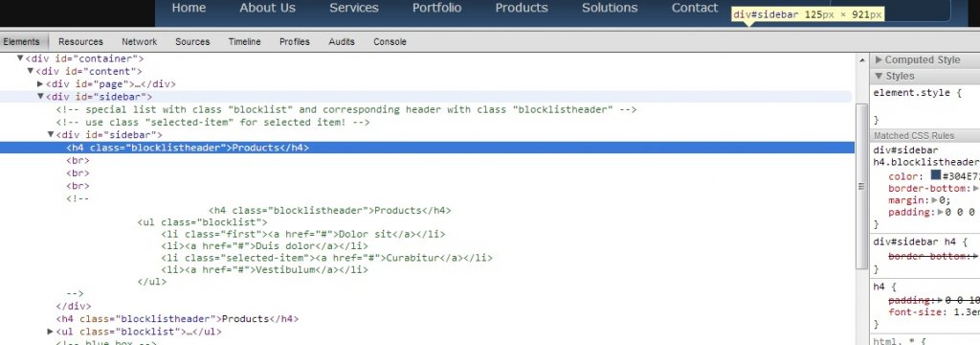This screenshot has width=980, height=345.
Task: Open the Audits panel tab
Action: click(342, 42)
